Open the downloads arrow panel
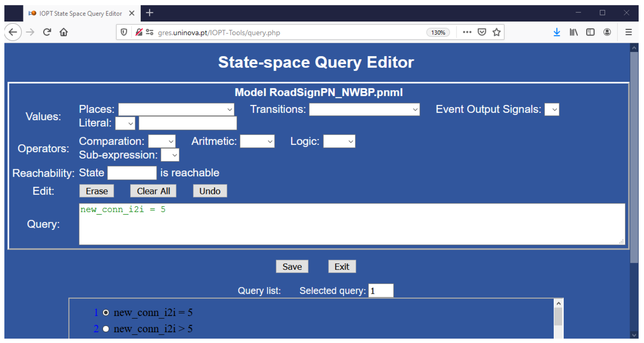 (557, 32)
